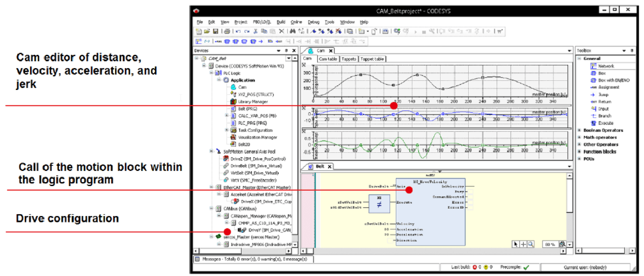Image resolution: width=644 pixels, height=276 pixels.
Task: Collapse the top position graph with X toggle
Action: 304,65
